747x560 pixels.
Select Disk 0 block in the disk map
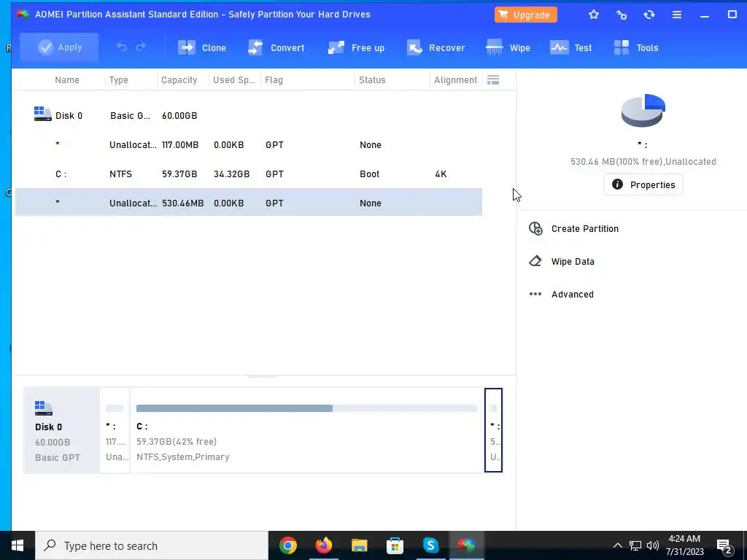click(x=62, y=430)
